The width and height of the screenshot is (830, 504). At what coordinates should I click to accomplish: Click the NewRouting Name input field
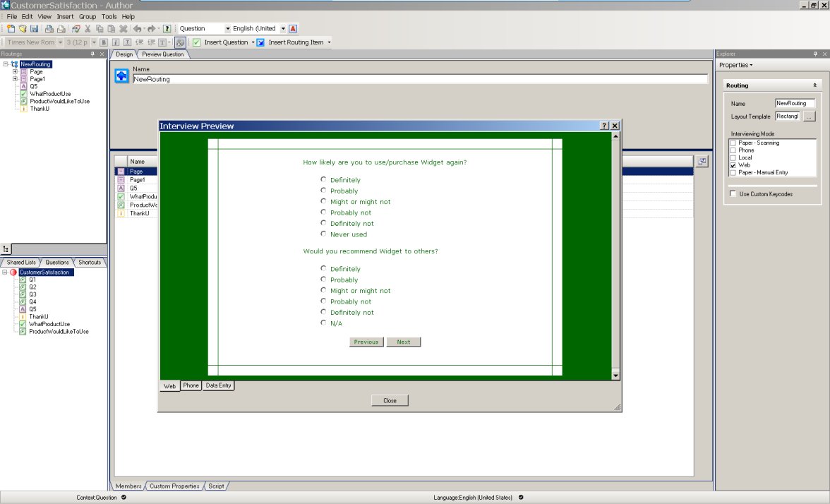pos(420,79)
